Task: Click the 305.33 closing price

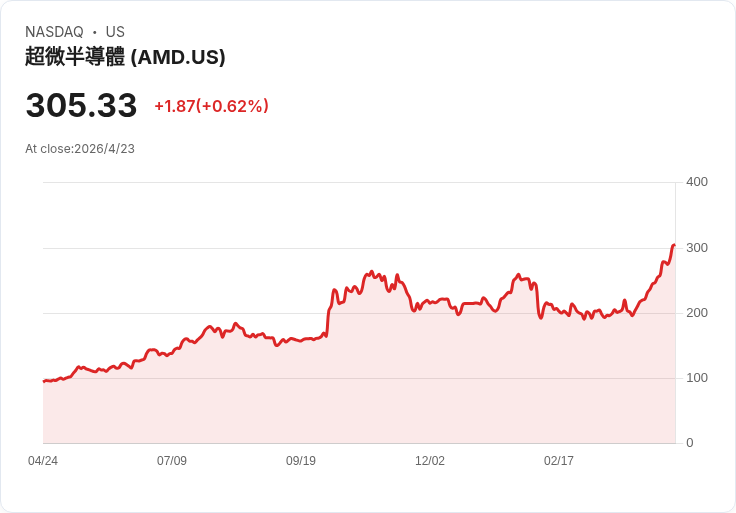Action: click(x=81, y=105)
